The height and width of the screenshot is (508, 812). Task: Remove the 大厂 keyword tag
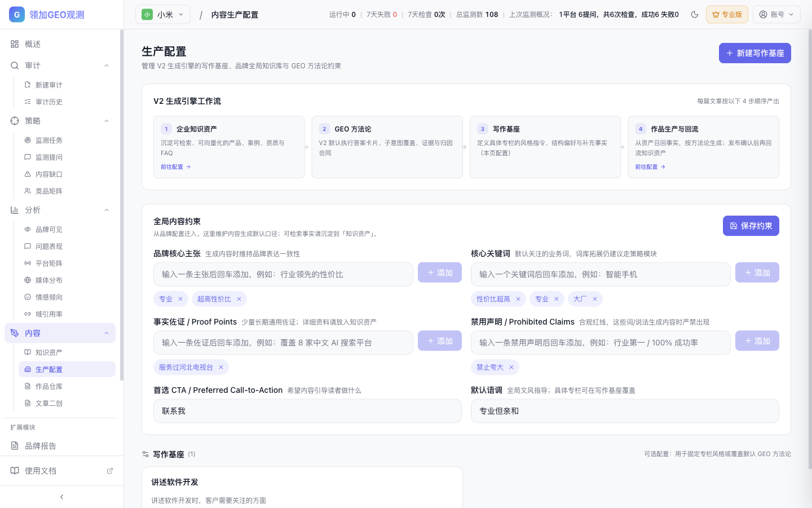point(595,299)
